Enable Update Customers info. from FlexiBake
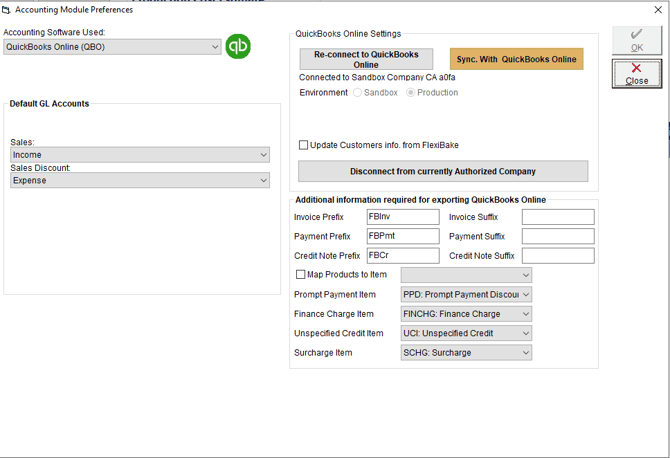The width and height of the screenshot is (670, 458). point(303,145)
